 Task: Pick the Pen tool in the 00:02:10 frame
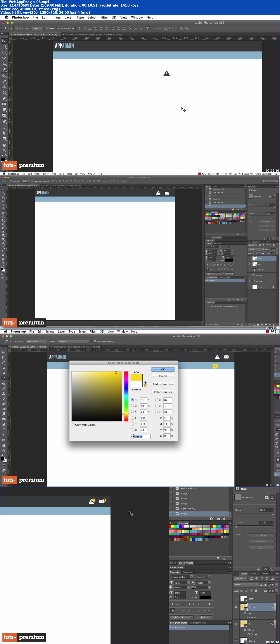pos(4,122)
